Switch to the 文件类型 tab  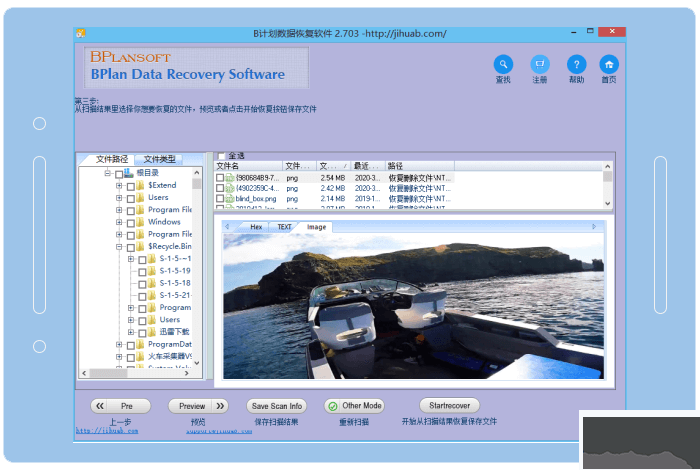click(x=159, y=159)
